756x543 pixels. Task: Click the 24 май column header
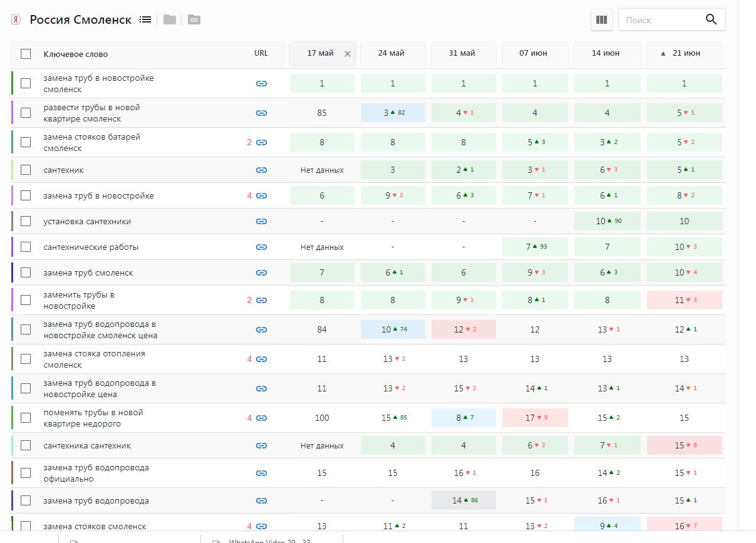coord(393,54)
